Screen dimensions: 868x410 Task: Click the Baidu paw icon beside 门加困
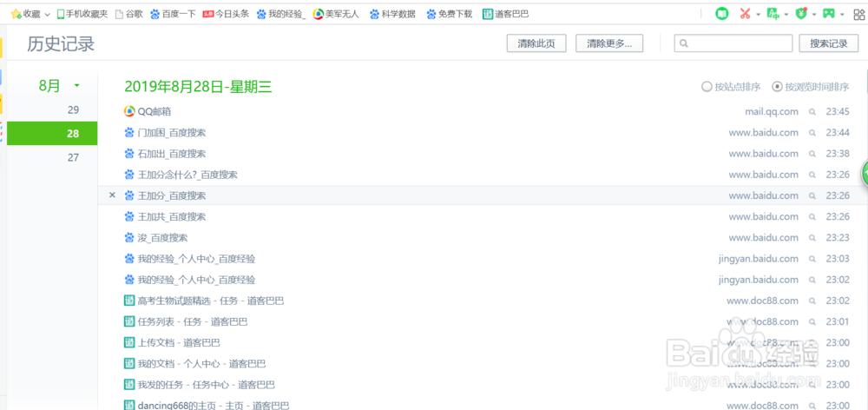(x=129, y=132)
